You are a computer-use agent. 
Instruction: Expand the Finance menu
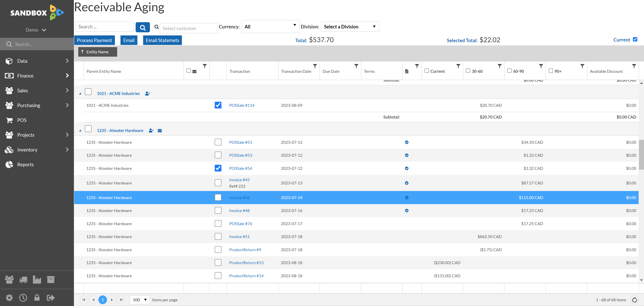(37, 76)
